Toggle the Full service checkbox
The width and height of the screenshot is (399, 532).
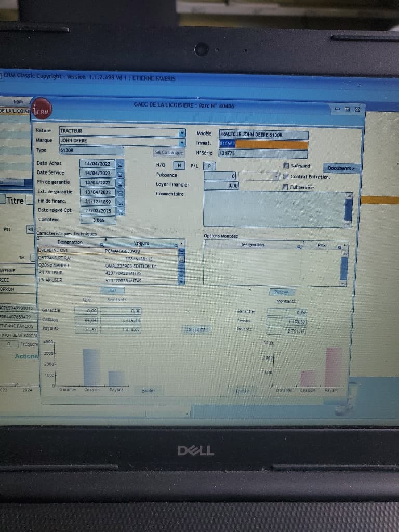pos(285,187)
